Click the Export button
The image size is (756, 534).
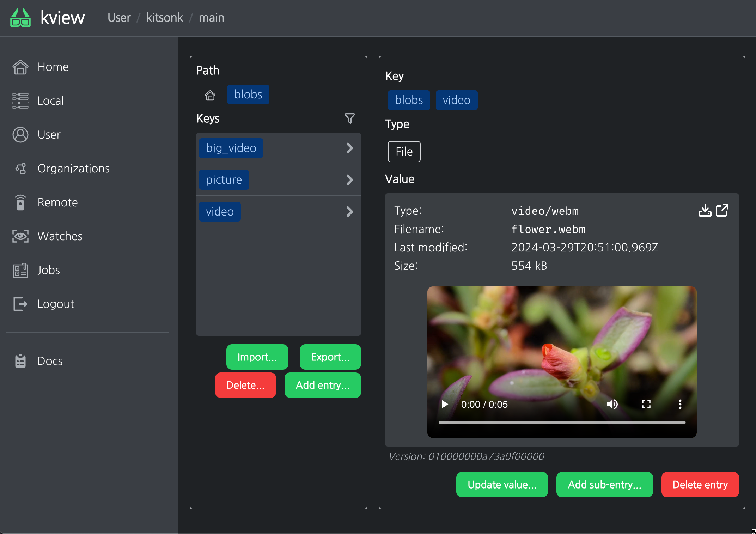(x=330, y=357)
